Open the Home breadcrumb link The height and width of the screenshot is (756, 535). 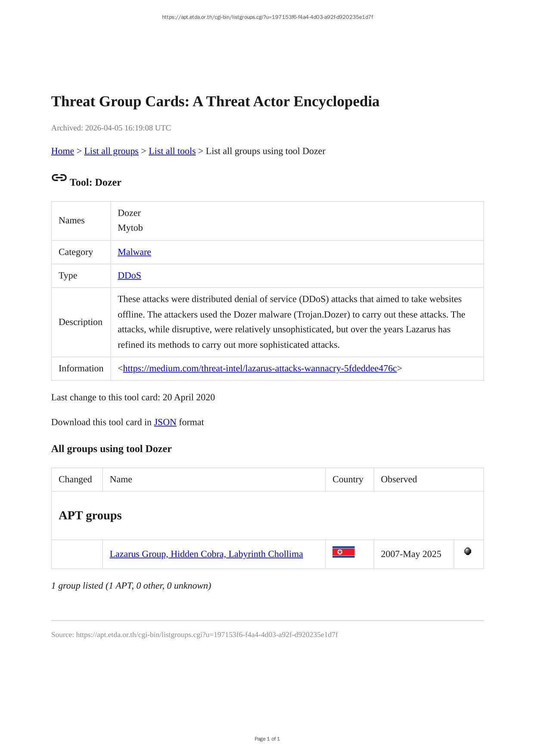click(x=62, y=151)
